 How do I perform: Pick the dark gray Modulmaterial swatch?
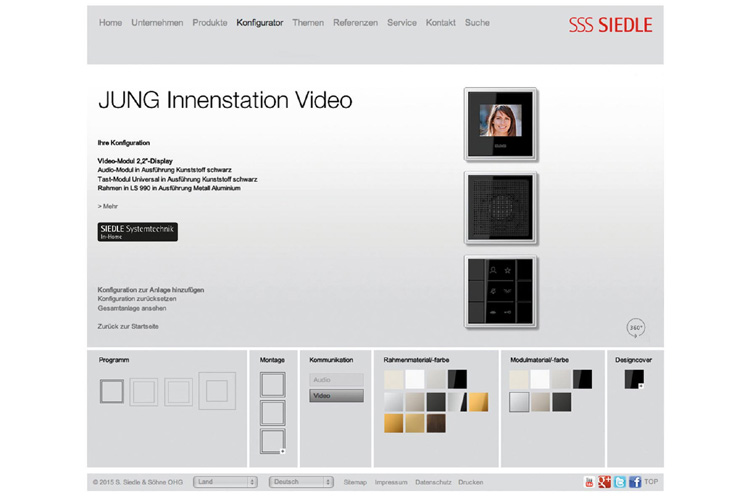(562, 402)
